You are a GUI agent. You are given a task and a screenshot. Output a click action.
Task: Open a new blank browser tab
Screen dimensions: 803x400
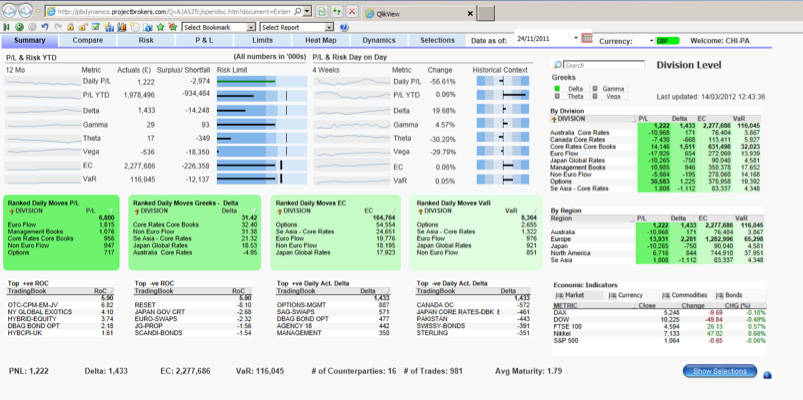pyautogui.click(x=487, y=14)
